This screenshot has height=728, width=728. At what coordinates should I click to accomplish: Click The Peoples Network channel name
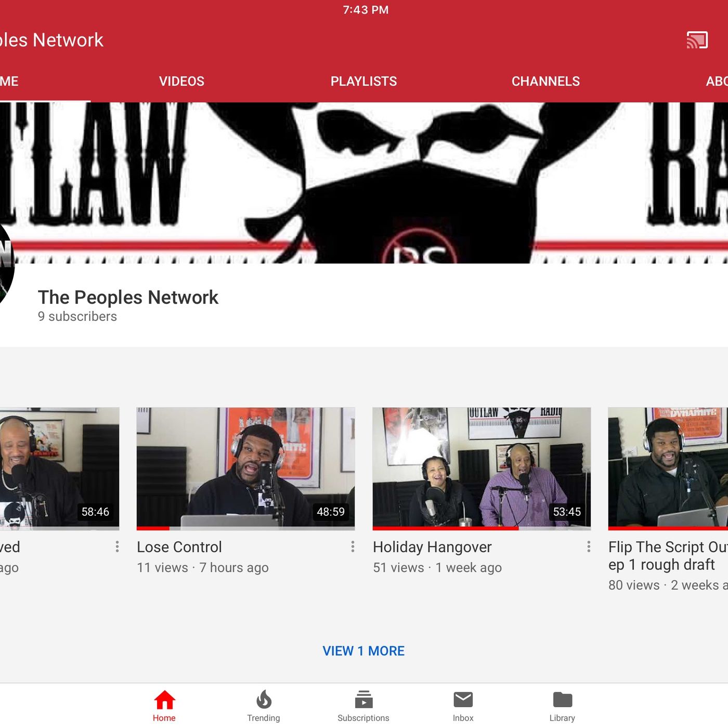[x=128, y=297]
